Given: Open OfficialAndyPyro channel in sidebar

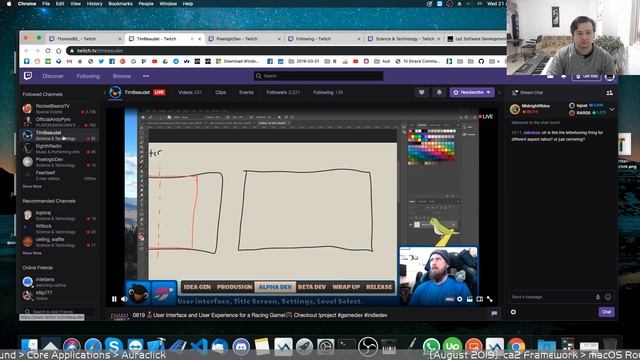Looking at the screenshot, I should pos(59,122).
